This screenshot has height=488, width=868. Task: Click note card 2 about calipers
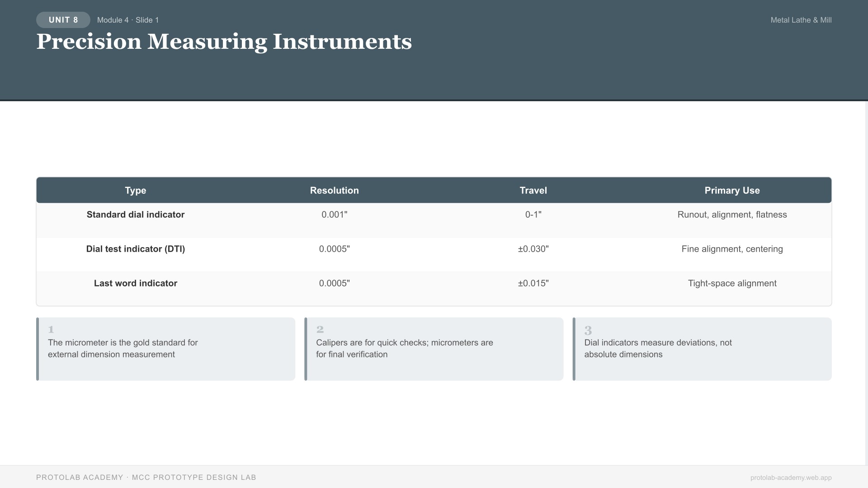(434, 348)
